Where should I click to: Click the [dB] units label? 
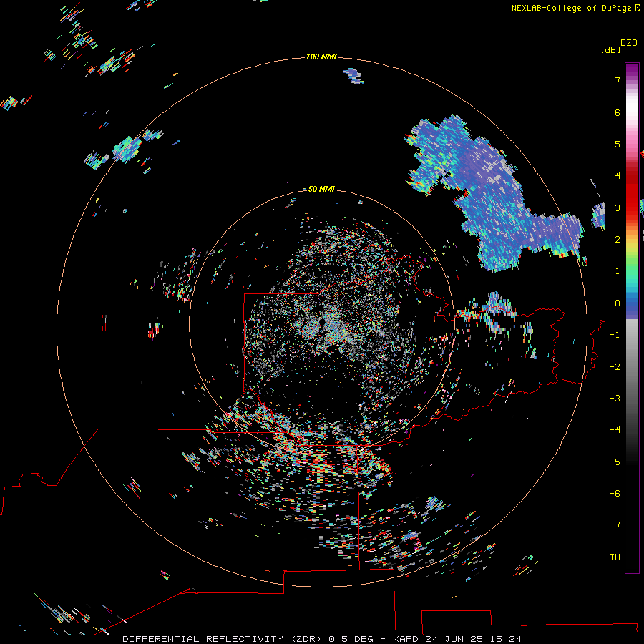click(x=610, y=49)
